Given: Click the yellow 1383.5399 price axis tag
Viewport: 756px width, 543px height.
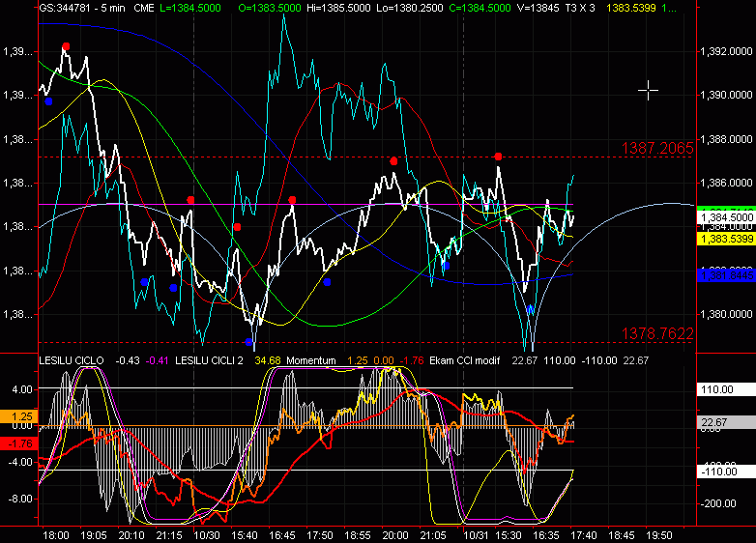Looking at the screenshot, I should pos(724,238).
